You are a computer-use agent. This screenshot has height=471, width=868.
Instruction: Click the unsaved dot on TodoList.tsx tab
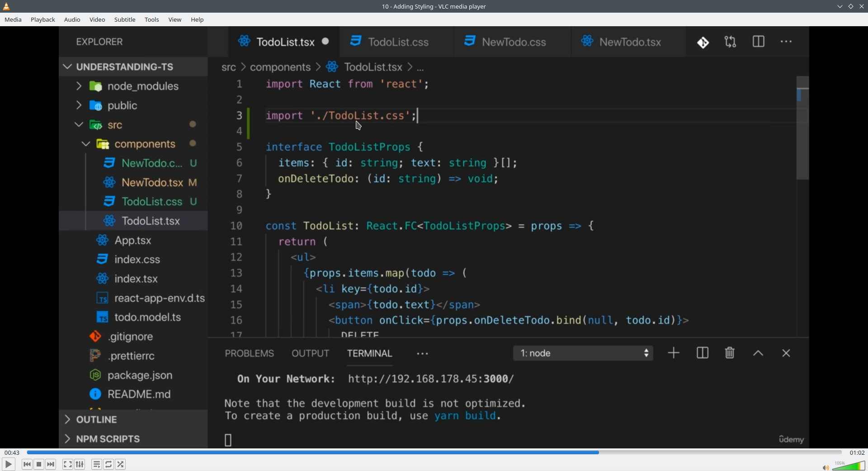point(325,42)
